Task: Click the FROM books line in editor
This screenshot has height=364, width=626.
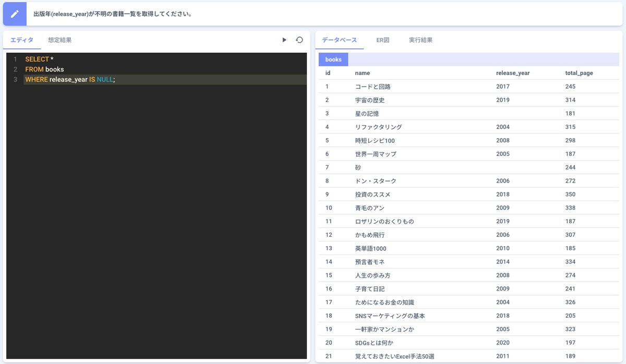Action: click(x=44, y=69)
